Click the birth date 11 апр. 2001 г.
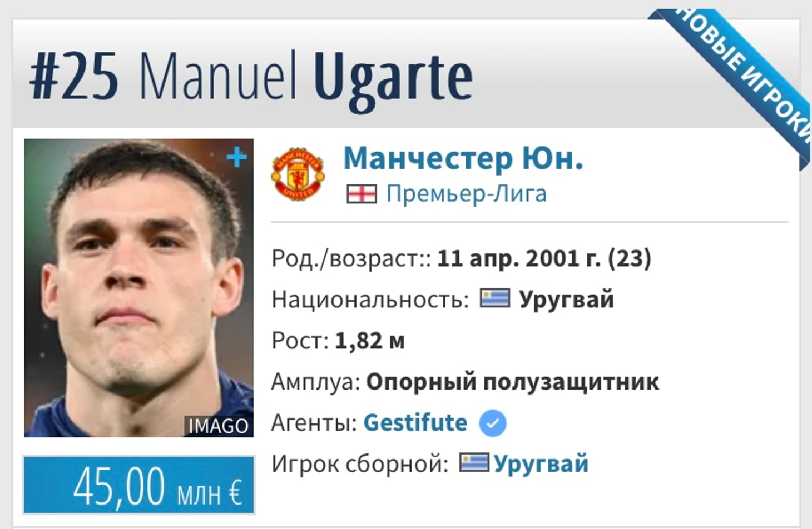 [x=519, y=258]
